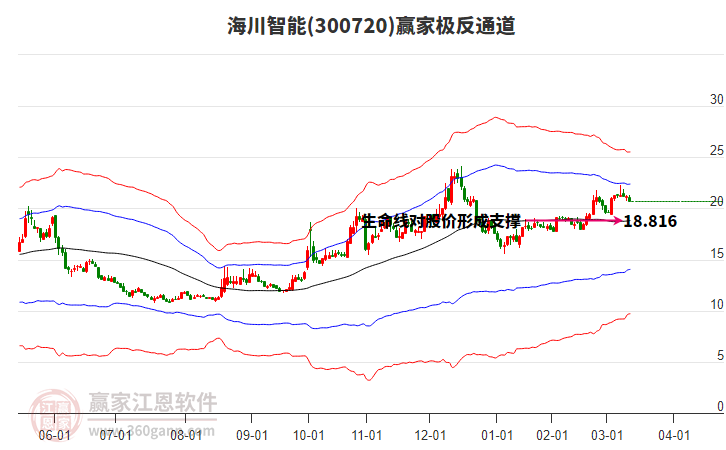
Task: Click the chart title 海川智能(300720)赢家极反通道
Action: pos(371,26)
